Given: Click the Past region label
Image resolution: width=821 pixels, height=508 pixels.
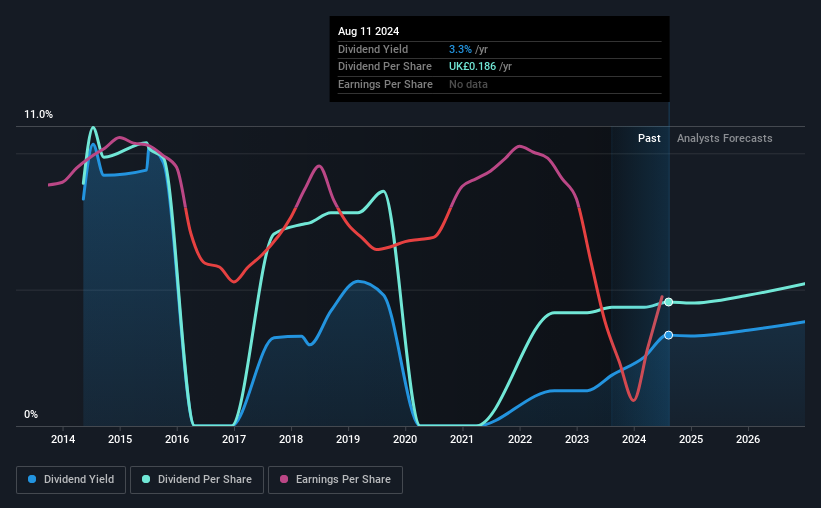Looking at the screenshot, I should (x=649, y=138).
